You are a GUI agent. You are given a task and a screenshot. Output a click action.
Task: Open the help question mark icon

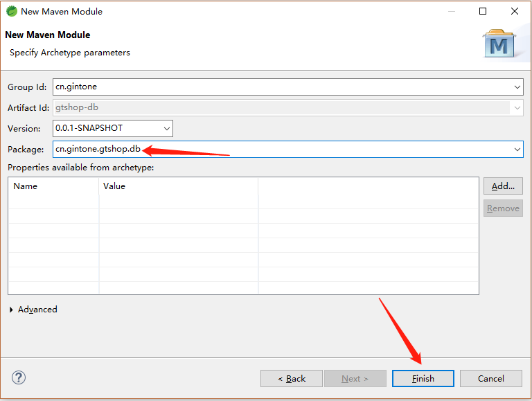[x=19, y=377]
